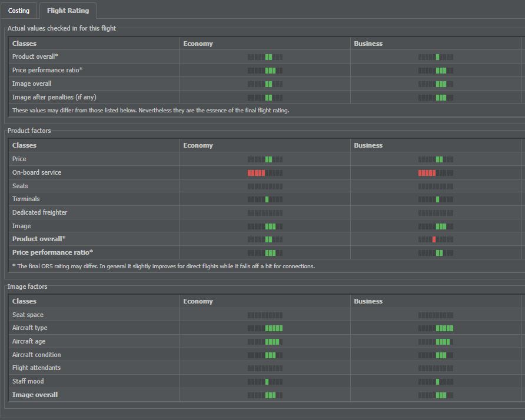Click the Business Aircraft condition rating bar
The width and height of the screenshot is (525, 420).
point(436,355)
